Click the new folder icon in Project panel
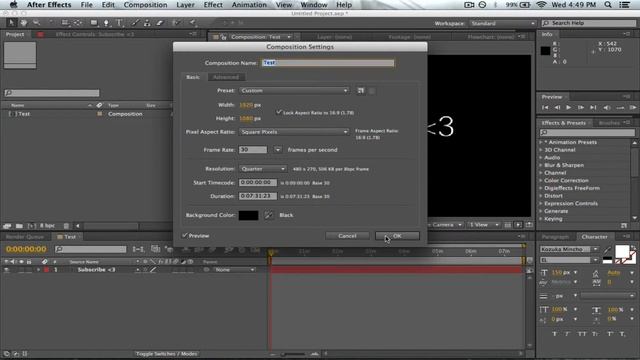The height and width of the screenshot is (360, 640). coord(19,226)
